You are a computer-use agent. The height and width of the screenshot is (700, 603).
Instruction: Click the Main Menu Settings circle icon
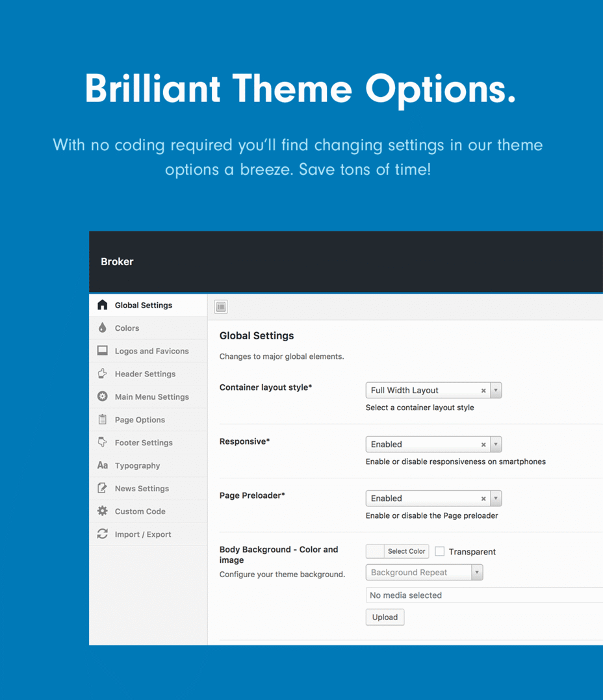tap(102, 396)
